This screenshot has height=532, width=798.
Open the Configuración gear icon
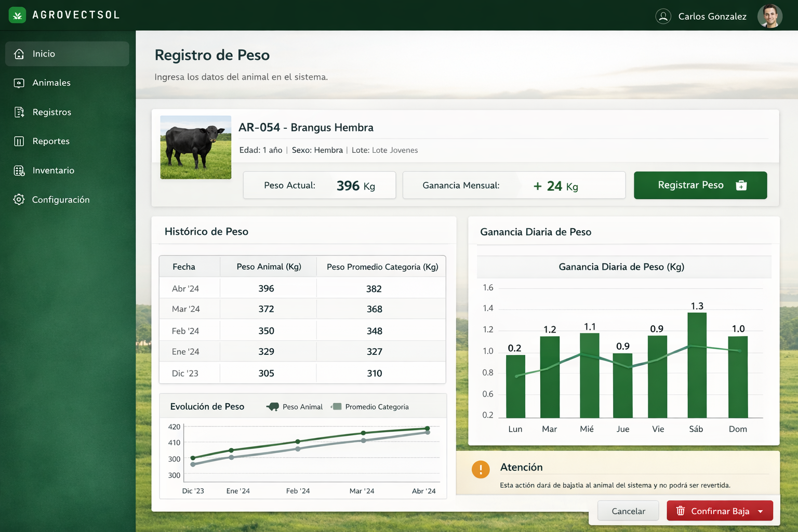tap(19, 199)
